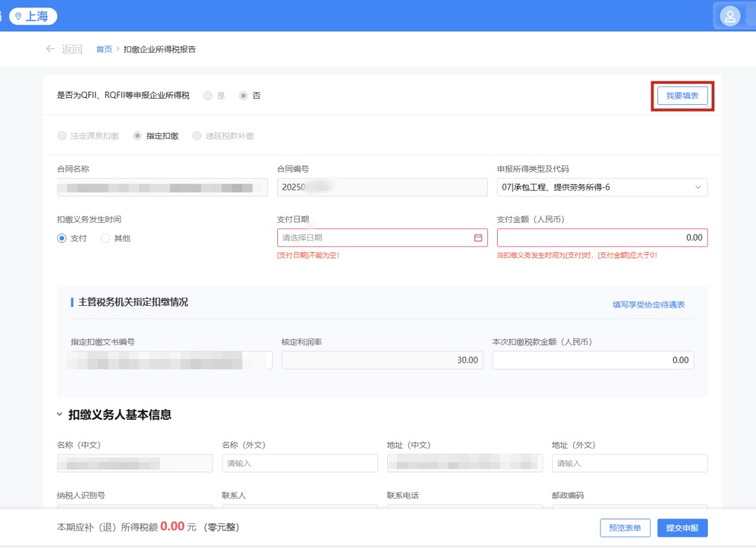The height and width of the screenshot is (548, 756).
Task: Select 其他 as withholding obligation time
Action: tap(105, 238)
